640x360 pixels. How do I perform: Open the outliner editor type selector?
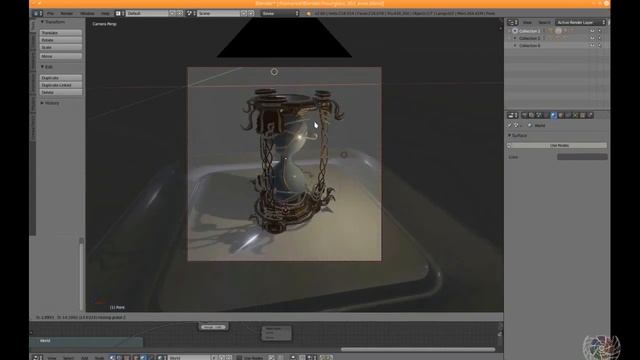513,22
